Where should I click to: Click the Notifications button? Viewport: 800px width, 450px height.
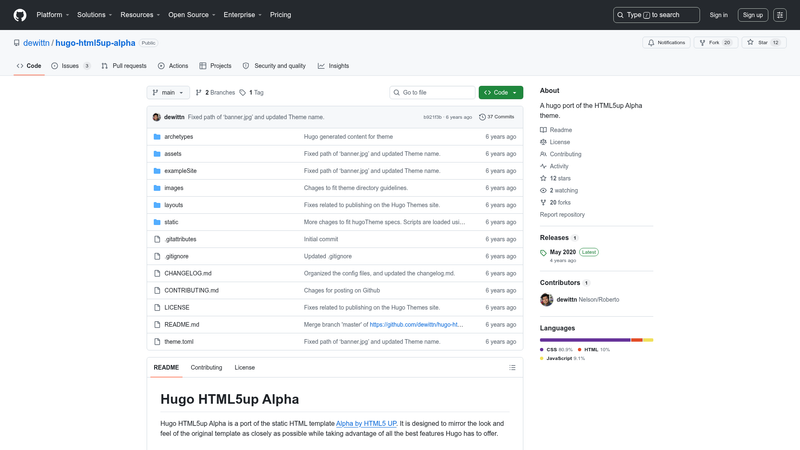coord(666,43)
